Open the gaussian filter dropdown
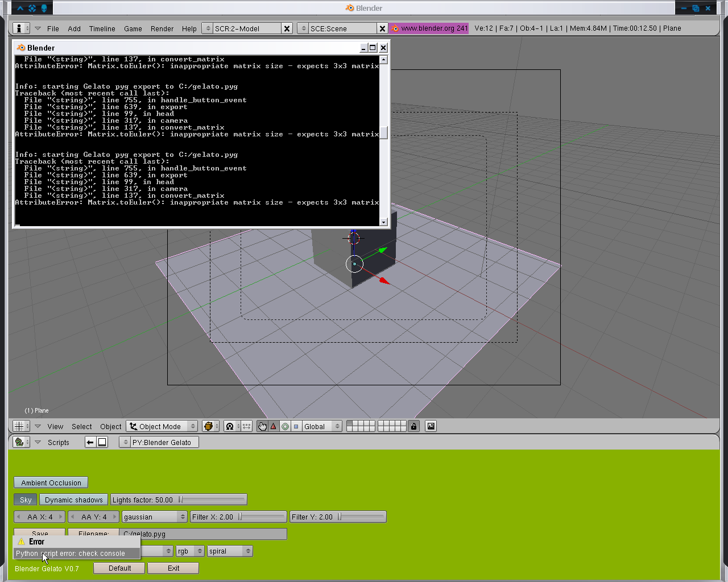728x582 pixels. click(155, 517)
